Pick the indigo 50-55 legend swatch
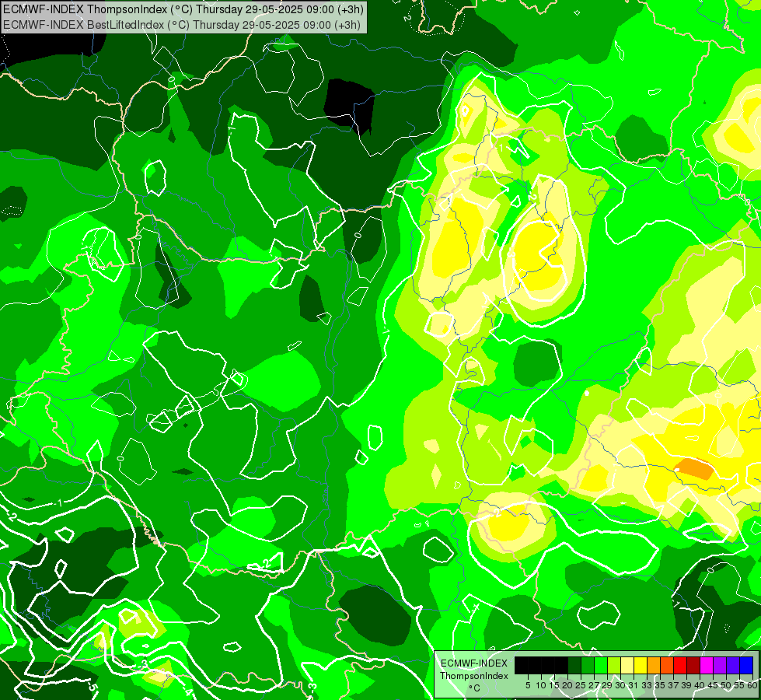Image resolution: width=761 pixels, height=700 pixels. point(732,665)
